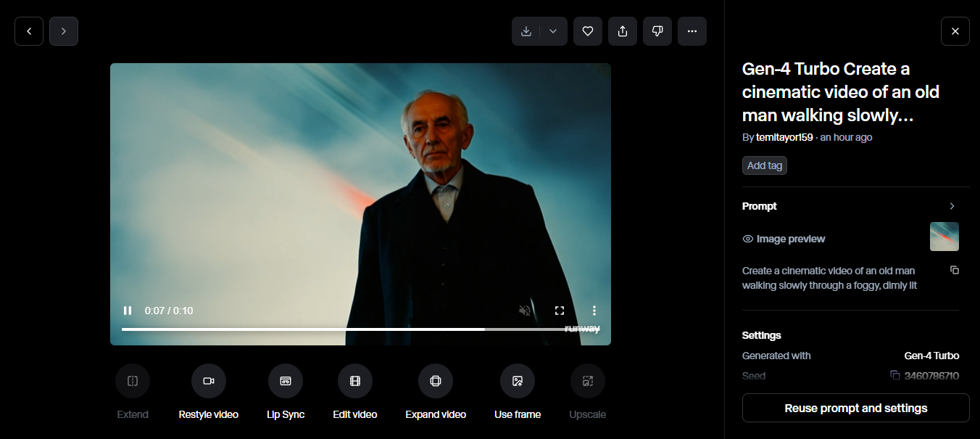Open the prompt image thumbnail
The image size is (980, 439).
click(x=944, y=237)
